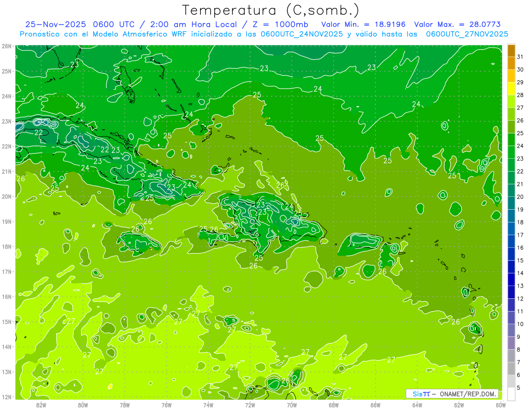Click the colorbar value 31
Viewport: 532px width, 411px height.
coord(521,57)
